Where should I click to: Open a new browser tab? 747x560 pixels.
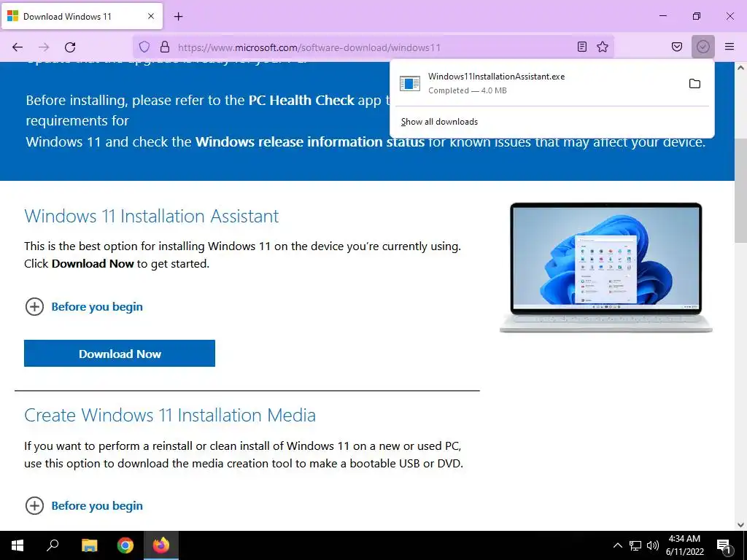pos(179,17)
